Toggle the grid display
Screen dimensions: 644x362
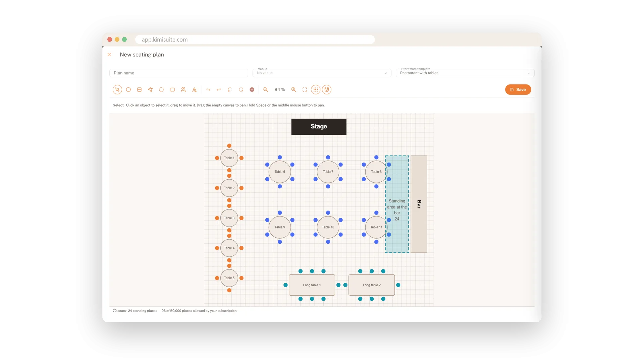[x=316, y=89]
